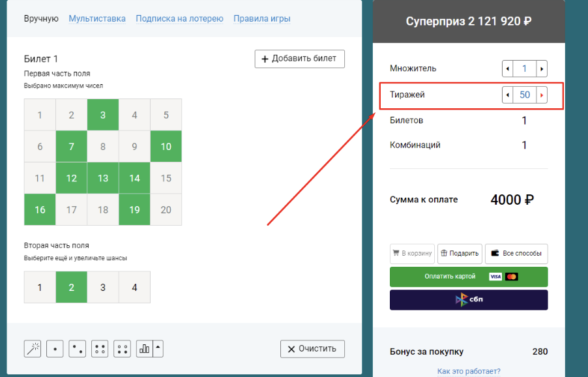Deselect number 3 in the first field
This screenshot has height=377, width=588.
click(103, 115)
